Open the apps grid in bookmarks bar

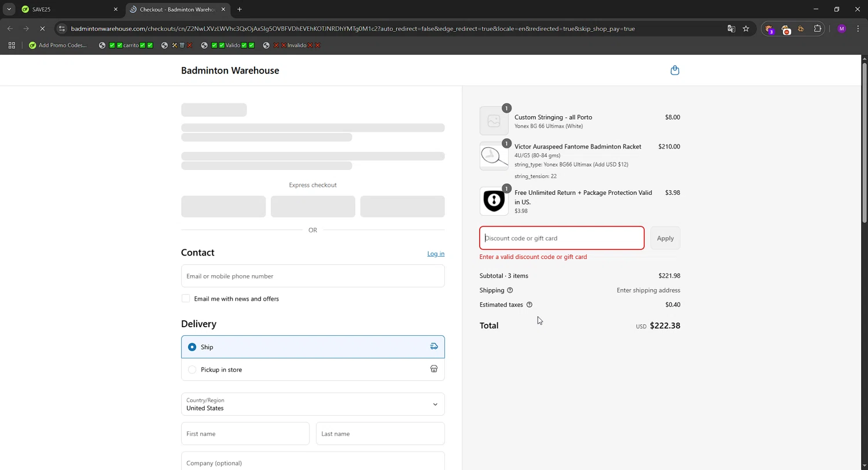pyautogui.click(x=12, y=45)
